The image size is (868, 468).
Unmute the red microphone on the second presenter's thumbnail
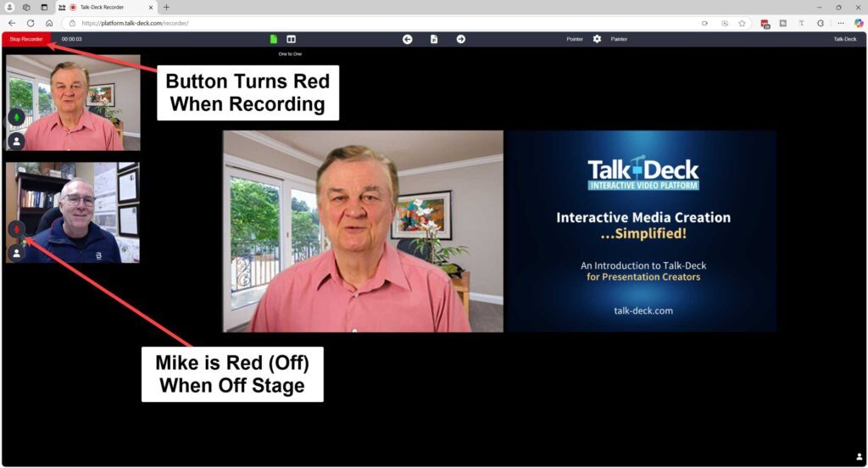[x=17, y=229]
